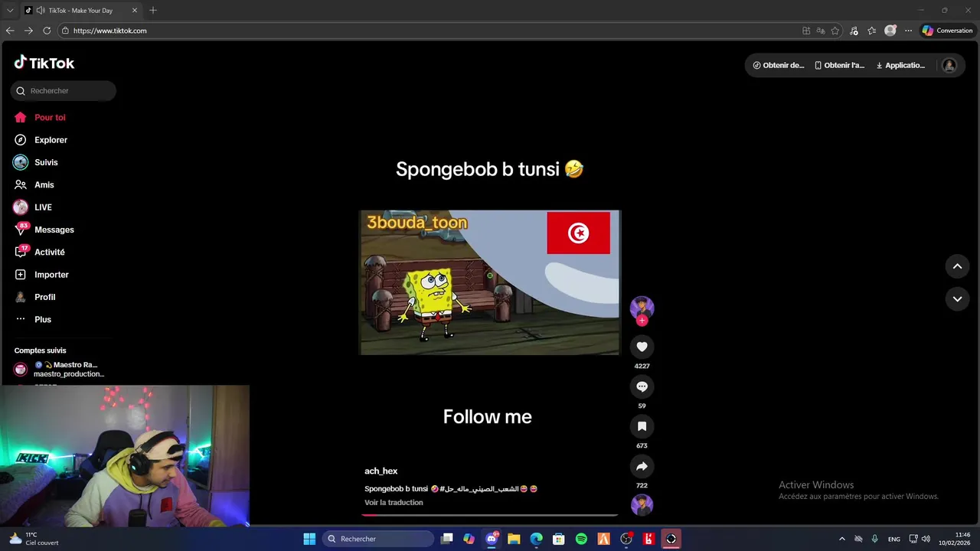Open the Favorites list icon

pos(872,31)
